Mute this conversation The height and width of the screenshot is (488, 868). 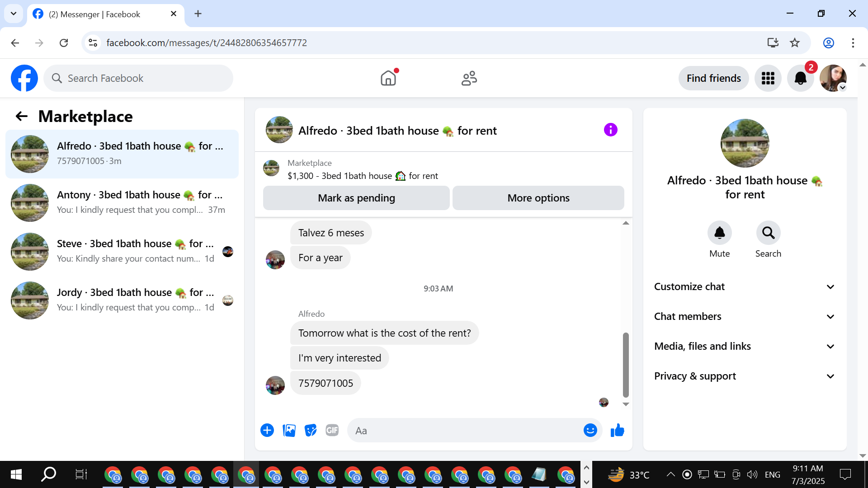[719, 233]
